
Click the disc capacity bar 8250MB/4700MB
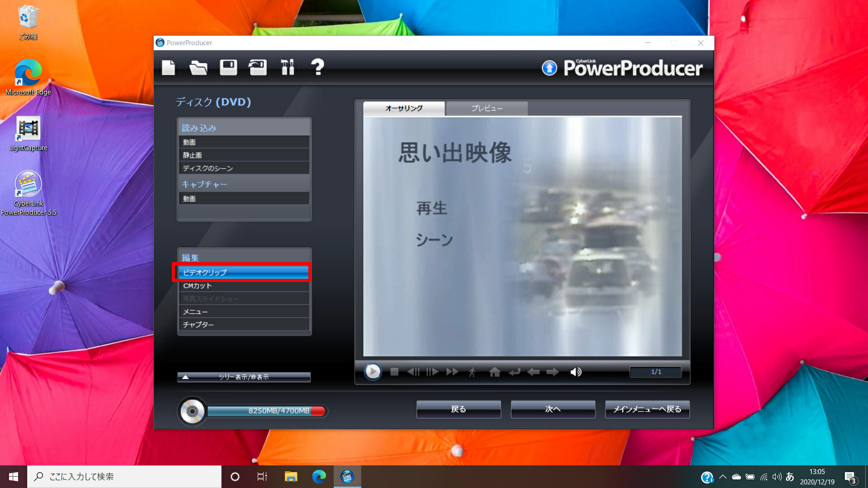tap(267, 411)
